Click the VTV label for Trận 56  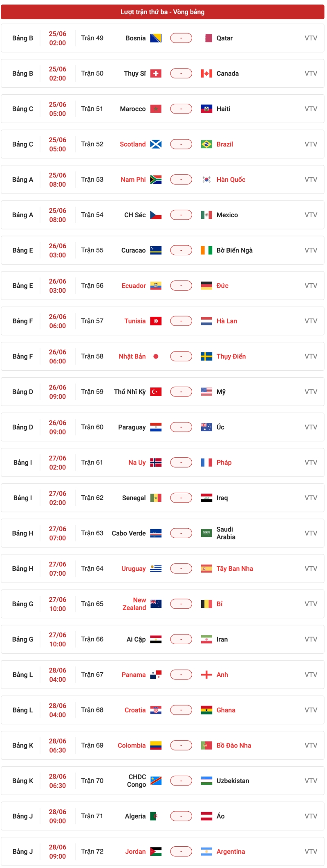(311, 286)
